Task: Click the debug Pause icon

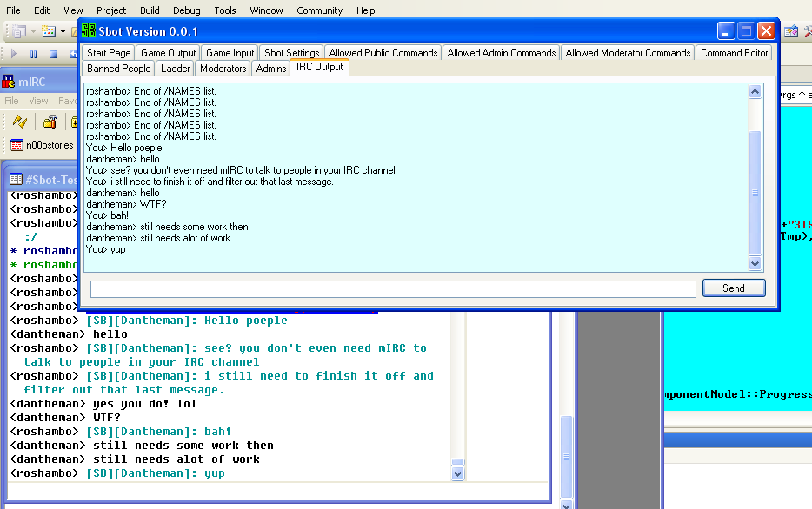Action: click(x=33, y=54)
